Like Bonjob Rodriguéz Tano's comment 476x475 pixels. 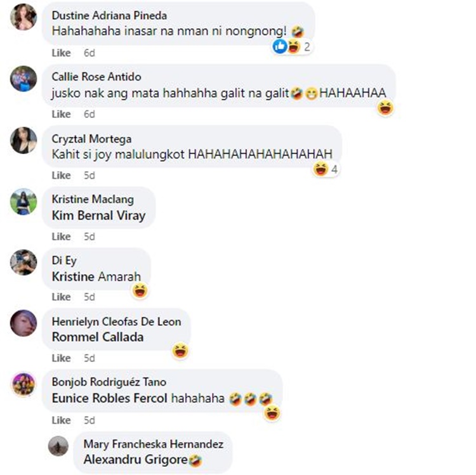[x=61, y=420]
